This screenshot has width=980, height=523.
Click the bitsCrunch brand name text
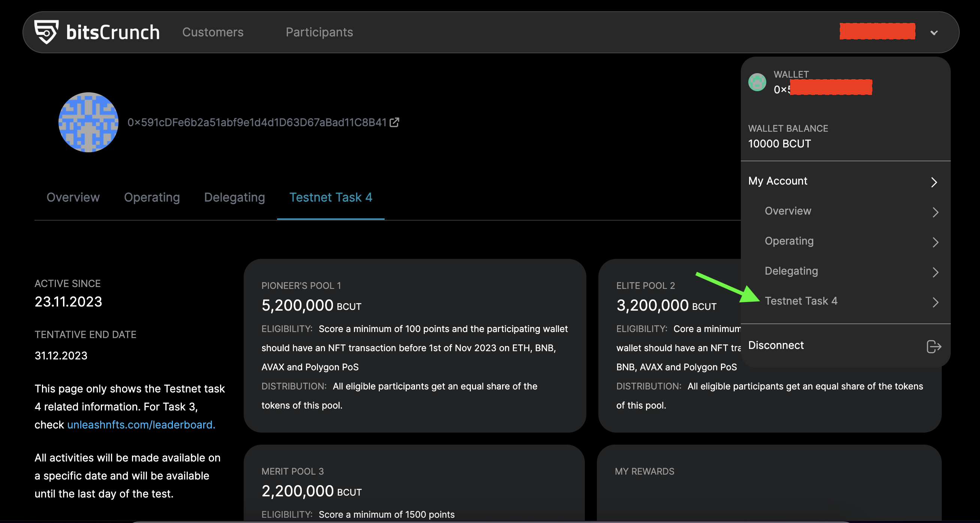pyautogui.click(x=112, y=32)
